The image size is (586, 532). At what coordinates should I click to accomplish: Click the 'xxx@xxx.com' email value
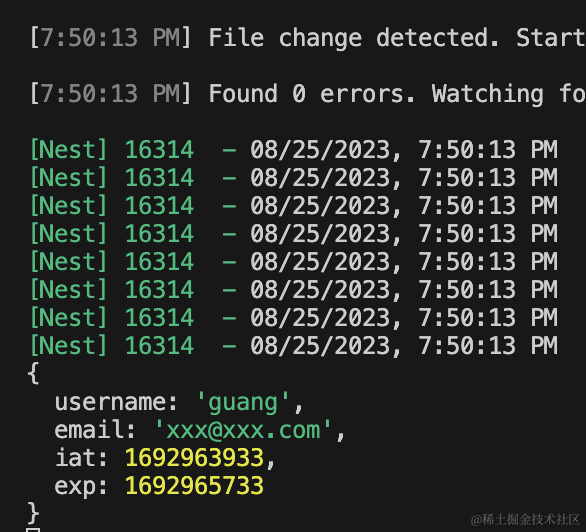click(243, 430)
